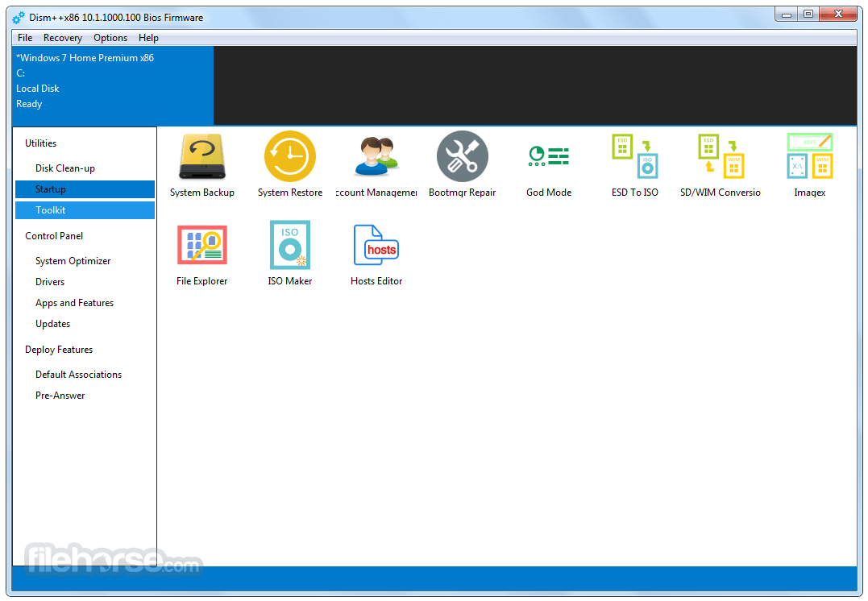The height and width of the screenshot is (601, 868).
Task: Open the Account Management users icon
Action: 376,156
